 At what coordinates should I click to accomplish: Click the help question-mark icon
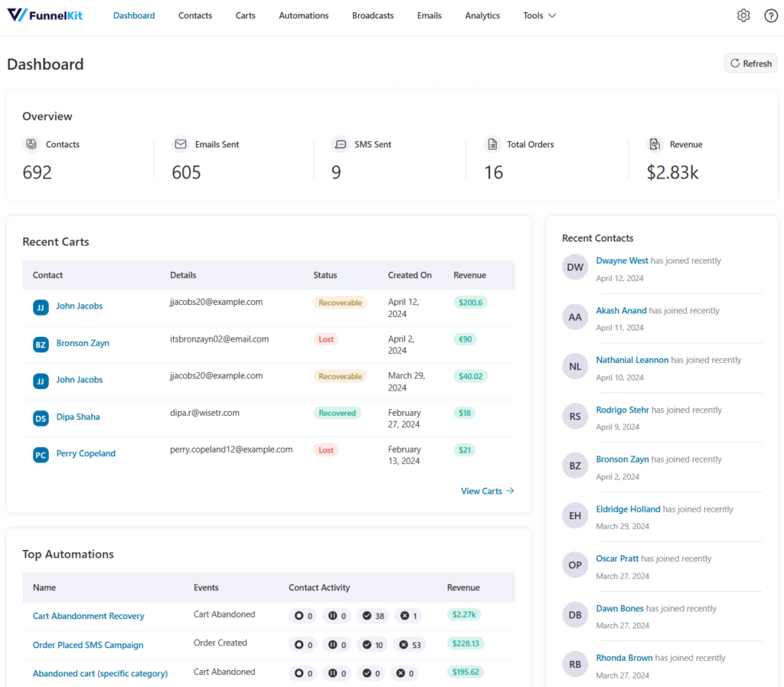[771, 15]
